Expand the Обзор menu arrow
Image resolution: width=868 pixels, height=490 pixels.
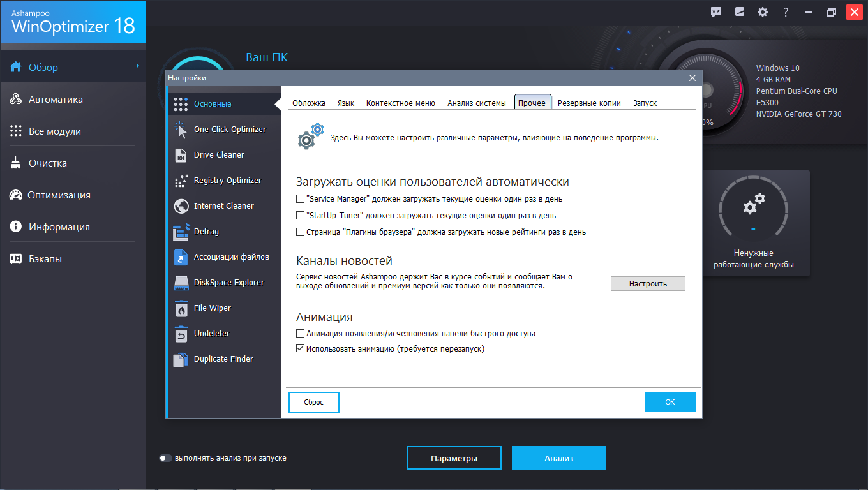pos(137,66)
